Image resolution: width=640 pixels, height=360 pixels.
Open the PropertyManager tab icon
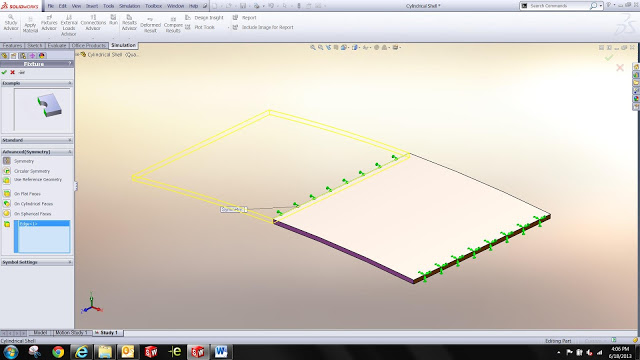(x=13, y=56)
